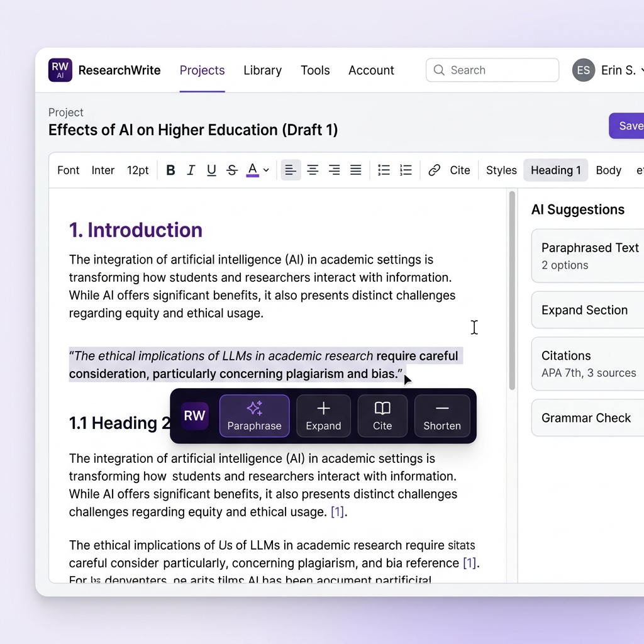Open the Styles menu
Viewport: 644px width, 644px height.
point(501,170)
